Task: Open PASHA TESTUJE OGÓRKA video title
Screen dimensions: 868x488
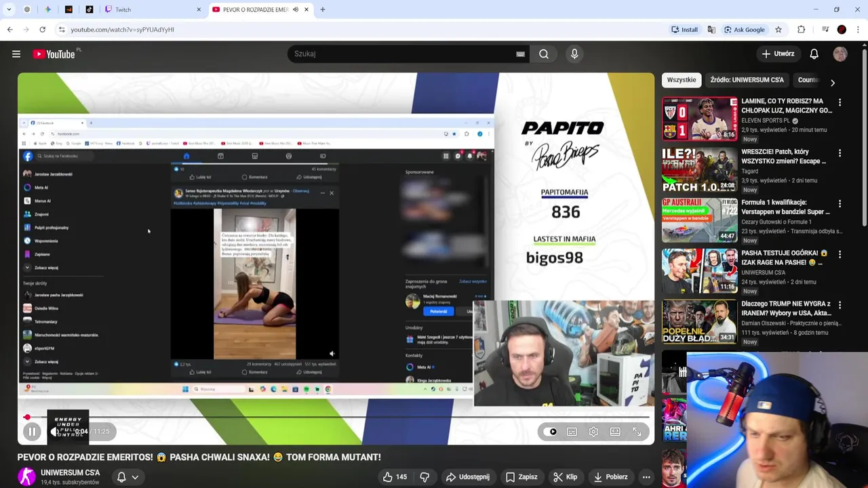Action: (785, 258)
